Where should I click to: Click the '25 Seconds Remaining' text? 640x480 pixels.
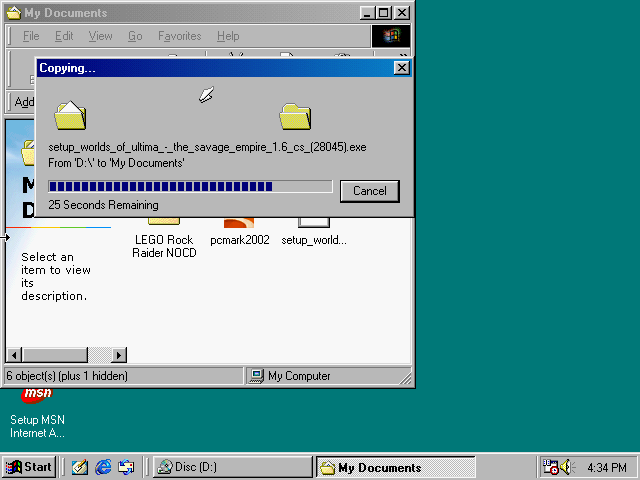(x=103, y=204)
